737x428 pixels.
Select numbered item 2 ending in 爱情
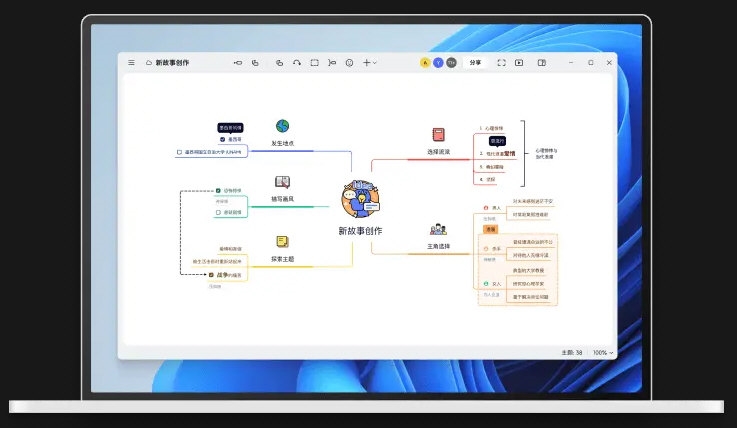pos(497,154)
